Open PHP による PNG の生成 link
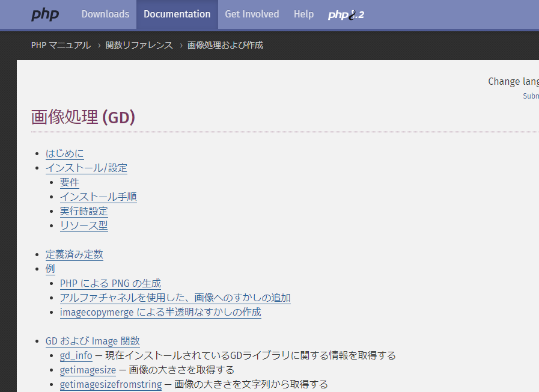This screenshot has width=539, height=392. (111, 283)
